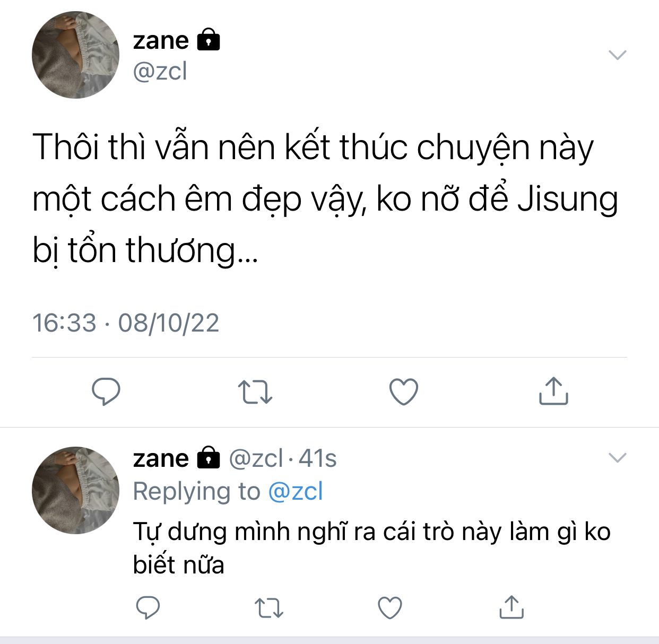
Task: Like the reply tweet posted 41s ago
Action: click(x=389, y=608)
